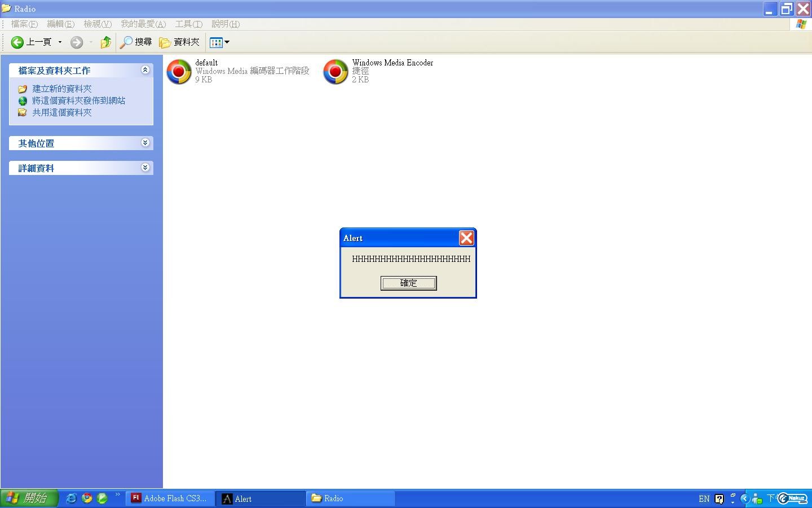This screenshot has width=812, height=508.
Task: Launch Chrome from quick launch
Action: point(87,498)
